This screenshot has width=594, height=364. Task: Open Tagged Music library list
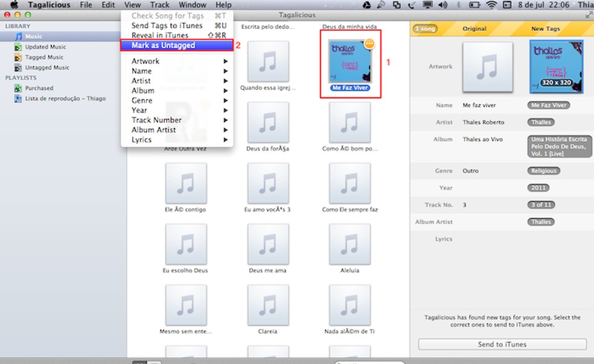click(44, 57)
